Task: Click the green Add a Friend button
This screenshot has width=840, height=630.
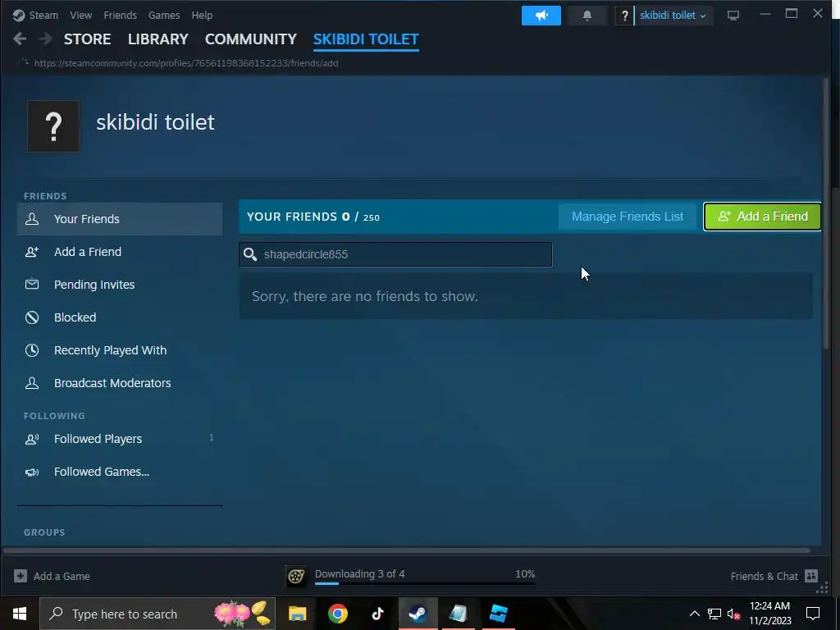Action: coord(762,217)
